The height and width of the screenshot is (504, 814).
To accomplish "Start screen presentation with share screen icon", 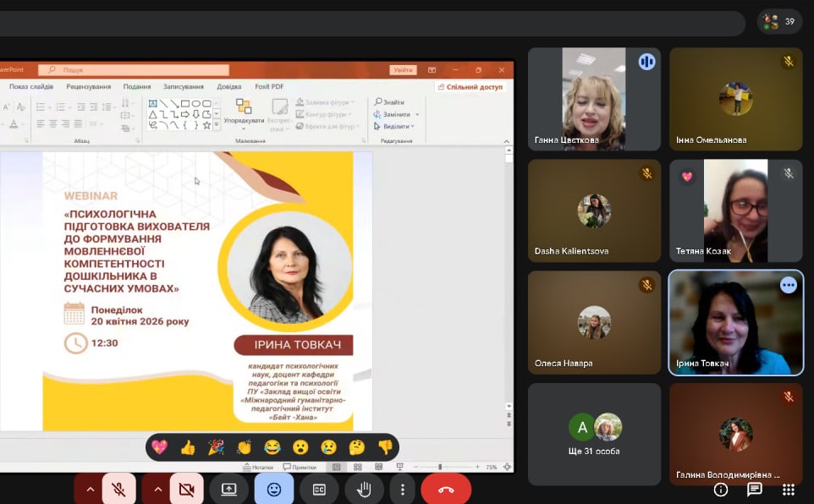I will [x=229, y=489].
